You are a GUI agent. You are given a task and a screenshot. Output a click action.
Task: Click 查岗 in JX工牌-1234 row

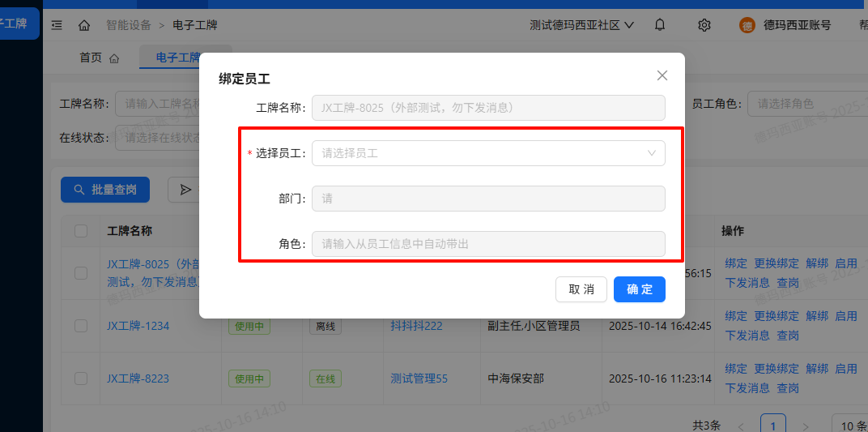click(x=788, y=335)
